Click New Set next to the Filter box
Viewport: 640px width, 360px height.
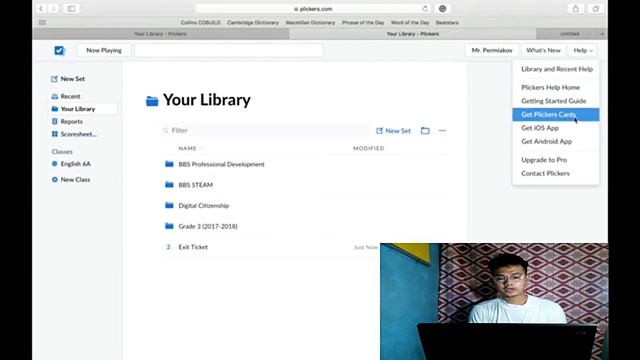pyautogui.click(x=393, y=131)
